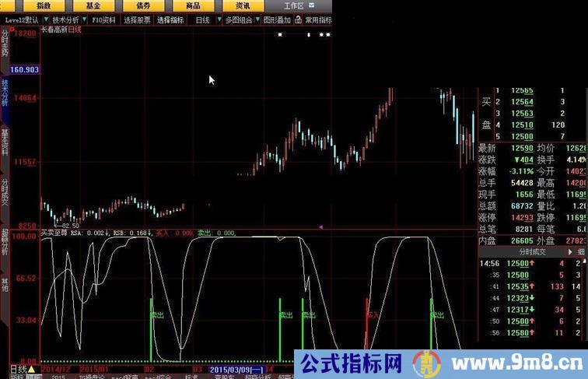This screenshot has width=588, height=379.
Task: Select the 技术分析 sidebar icon
Action: [5, 93]
